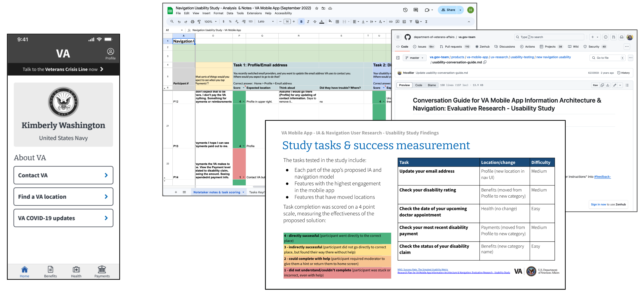
Task: Open the fill color paint bucket
Action: [x=330, y=21]
